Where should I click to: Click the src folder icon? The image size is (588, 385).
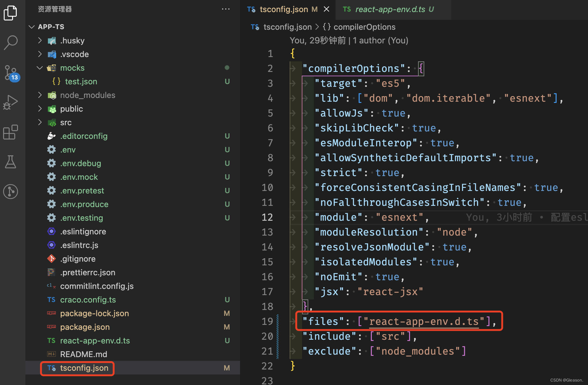[x=52, y=122]
